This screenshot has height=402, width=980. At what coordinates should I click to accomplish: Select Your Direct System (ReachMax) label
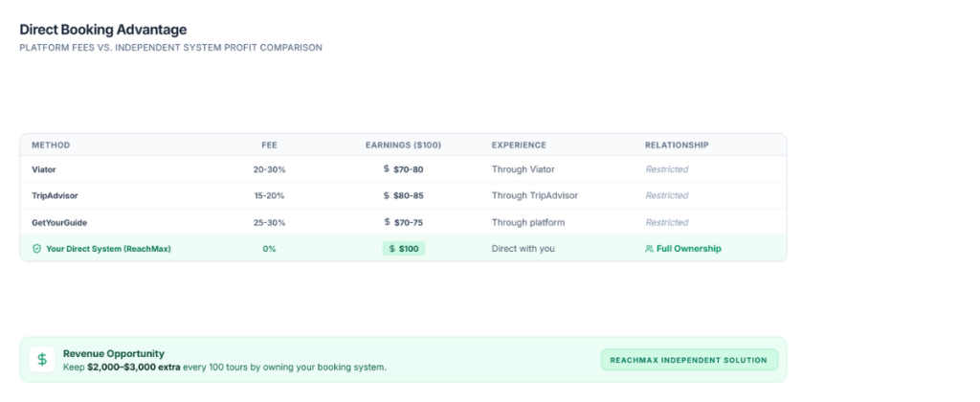click(108, 249)
